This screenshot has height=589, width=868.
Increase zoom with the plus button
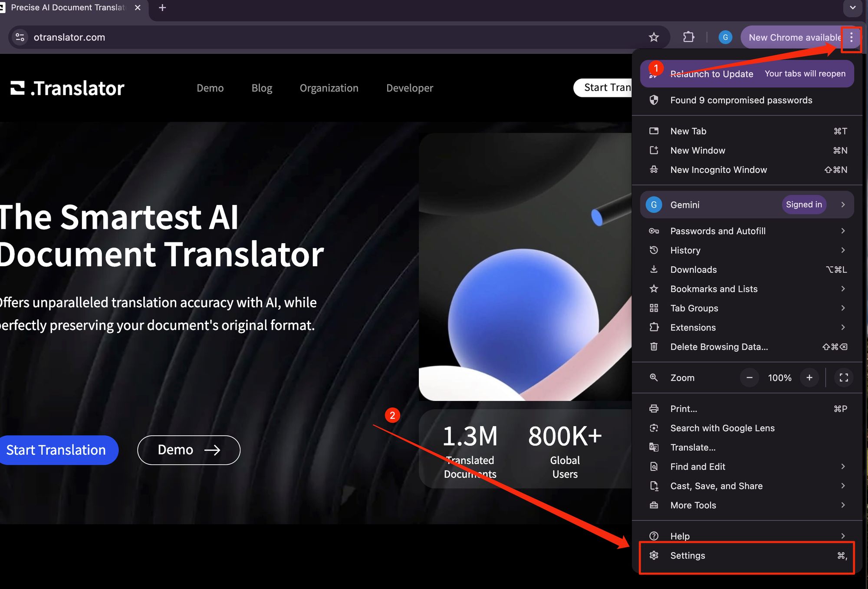tap(809, 377)
